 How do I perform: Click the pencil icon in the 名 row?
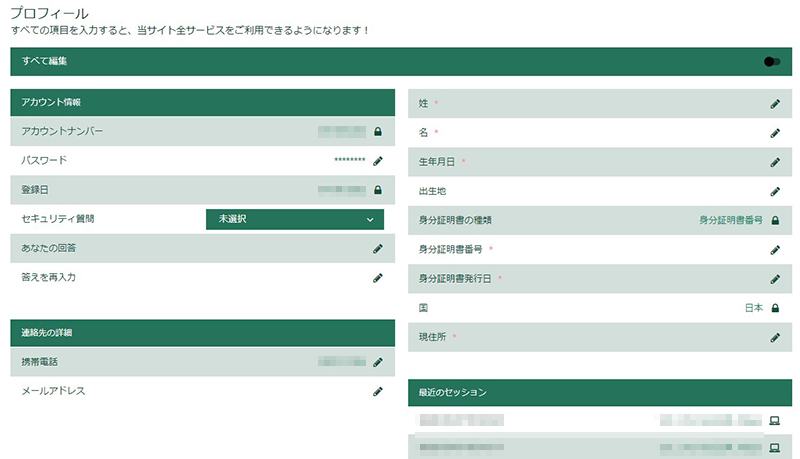pos(775,133)
